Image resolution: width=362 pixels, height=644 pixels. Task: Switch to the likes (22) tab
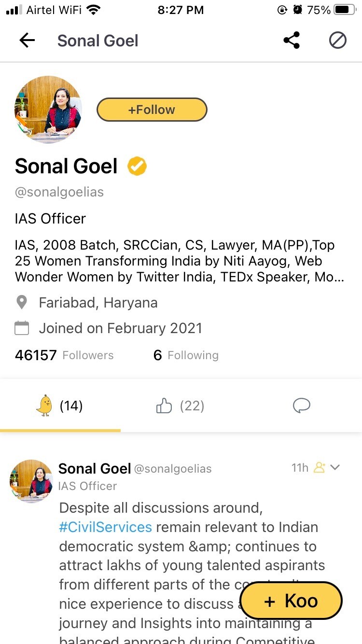180,406
